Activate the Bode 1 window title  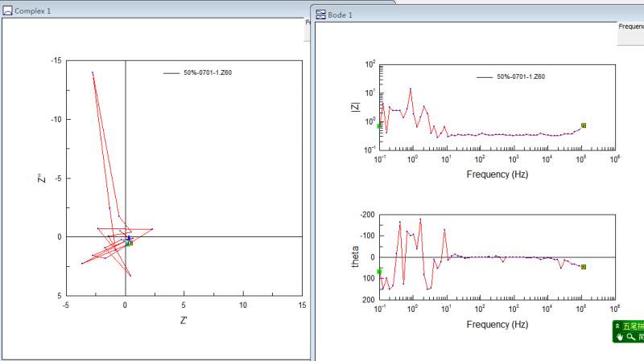pos(340,15)
